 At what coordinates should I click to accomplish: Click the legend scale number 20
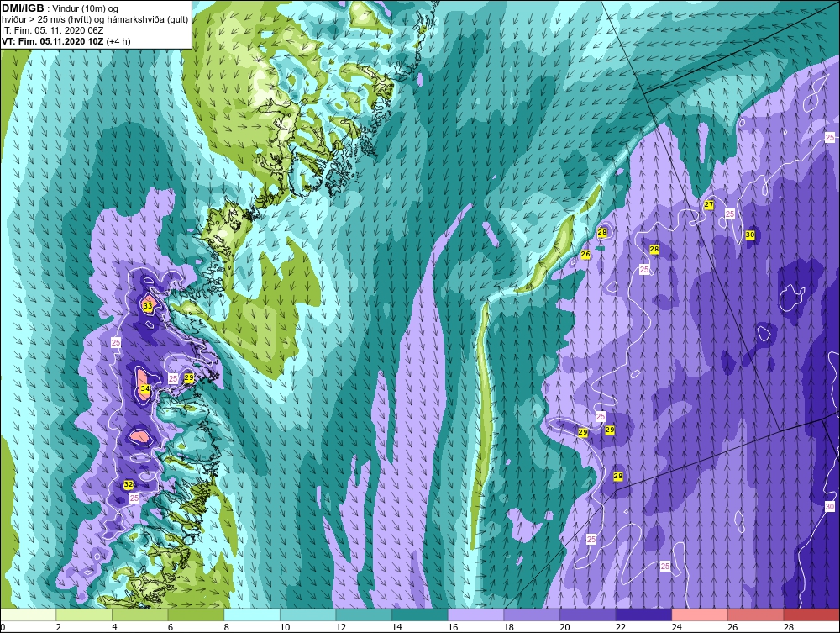tap(564, 627)
